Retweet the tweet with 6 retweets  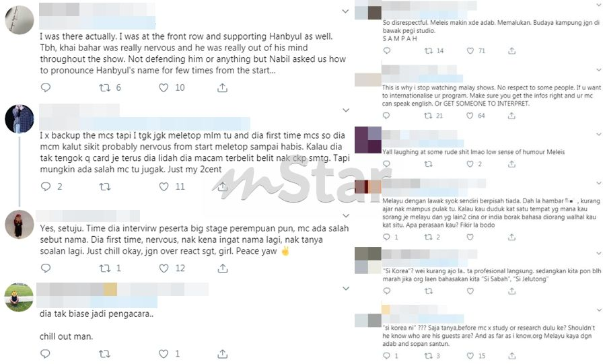tap(104, 87)
